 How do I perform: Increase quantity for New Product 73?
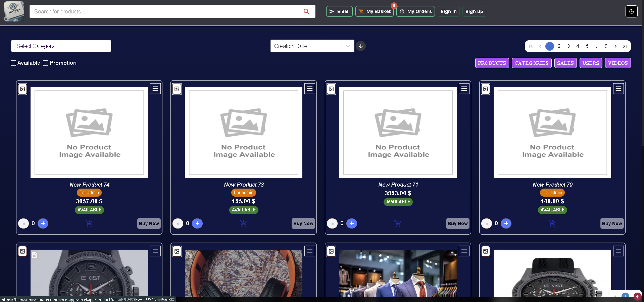click(x=197, y=223)
